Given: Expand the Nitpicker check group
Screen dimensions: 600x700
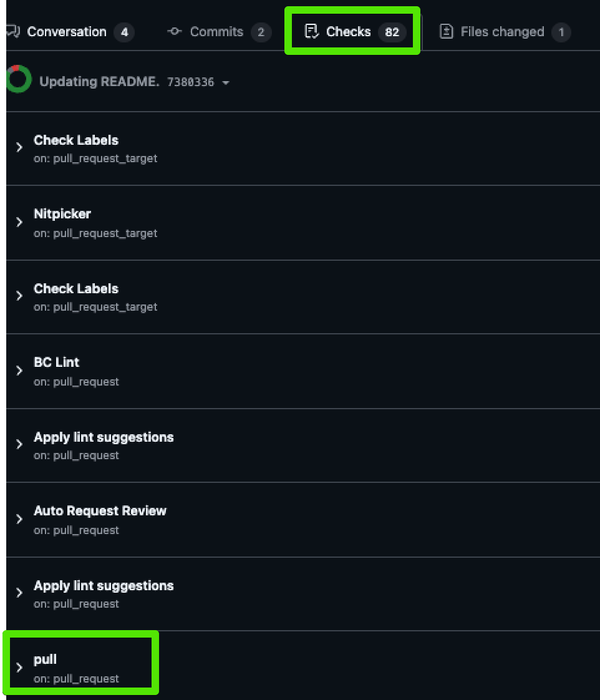Looking at the screenshot, I should coord(19,222).
